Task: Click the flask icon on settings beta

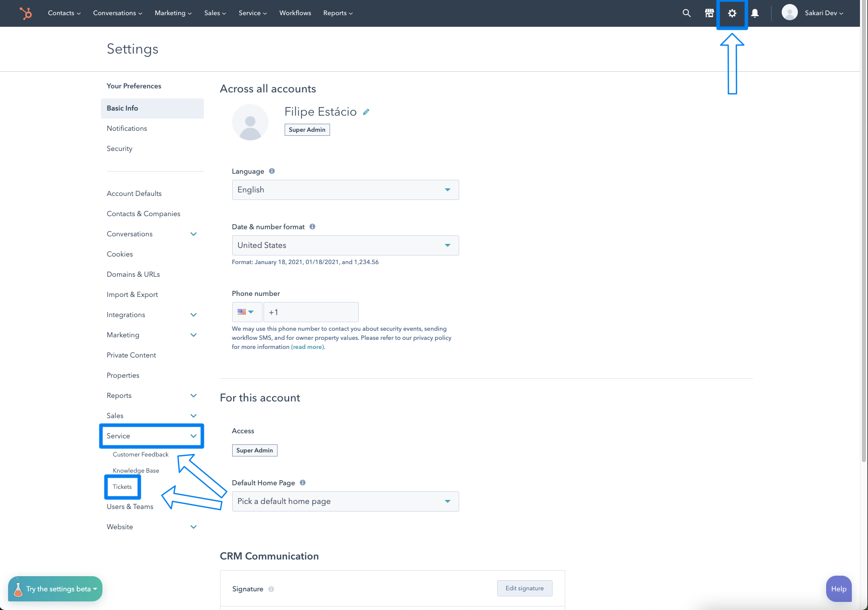Action: point(18,589)
